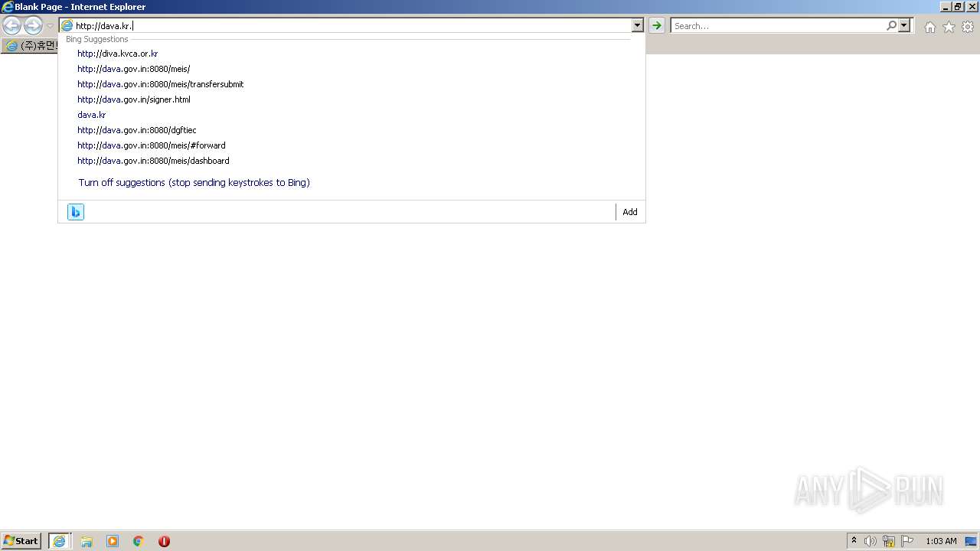The image size is (980, 551).
Task: Click the network tray icon
Action: tap(889, 541)
